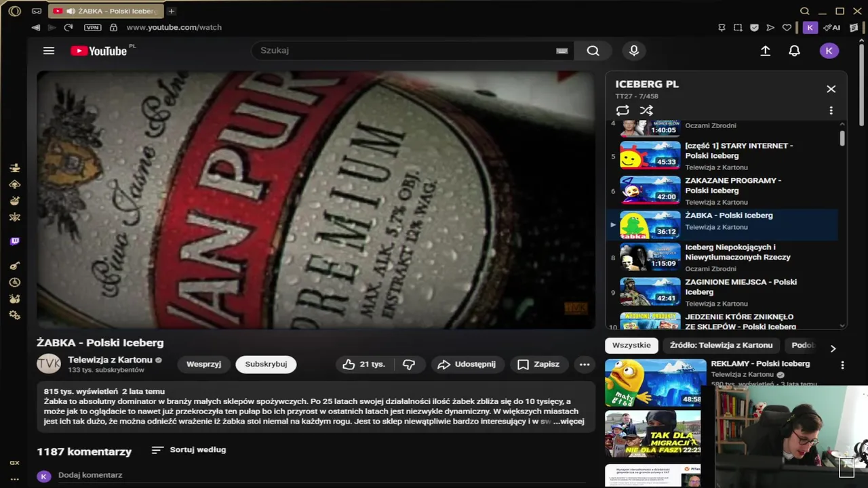The height and width of the screenshot is (488, 868).
Task: Bookmark the page with the heart icon
Action: 787,28
